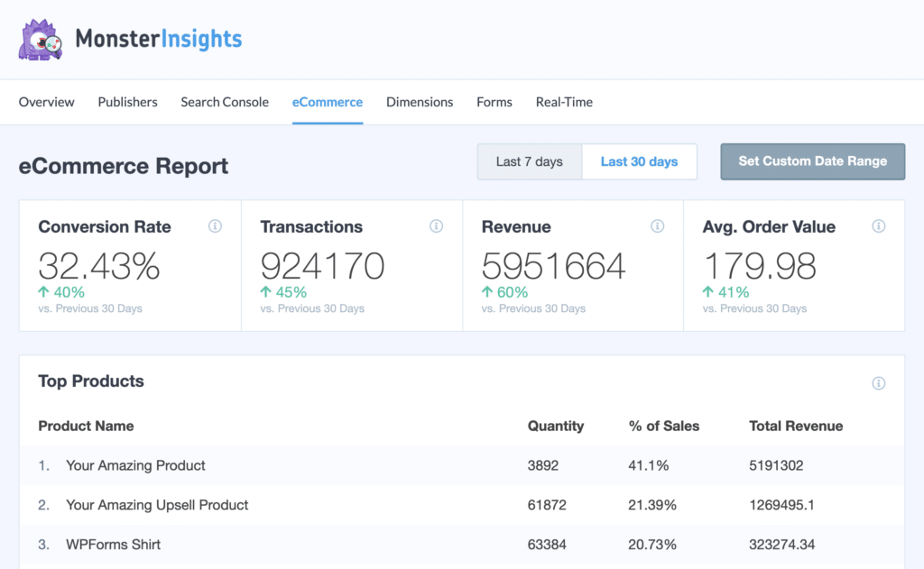The width and height of the screenshot is (924, 569).
Task: Open the Transactions info icon
Action: click(436, 226)
